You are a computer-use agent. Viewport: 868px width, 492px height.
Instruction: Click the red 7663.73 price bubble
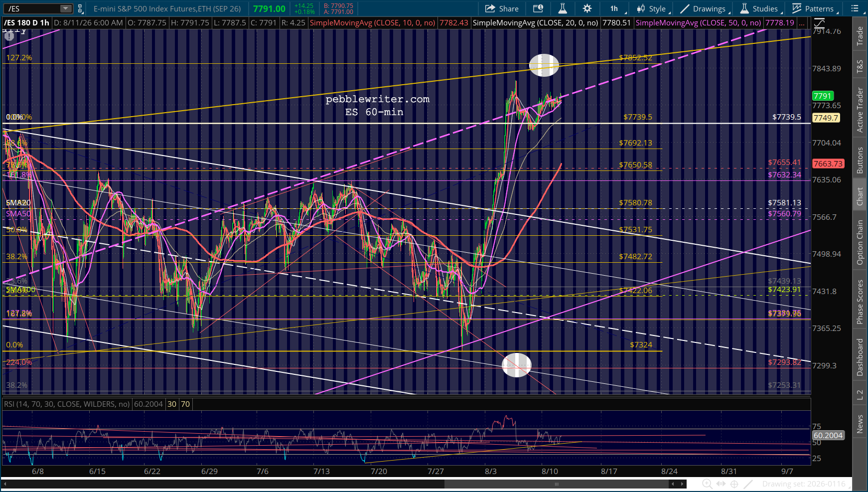coord(828,164)
